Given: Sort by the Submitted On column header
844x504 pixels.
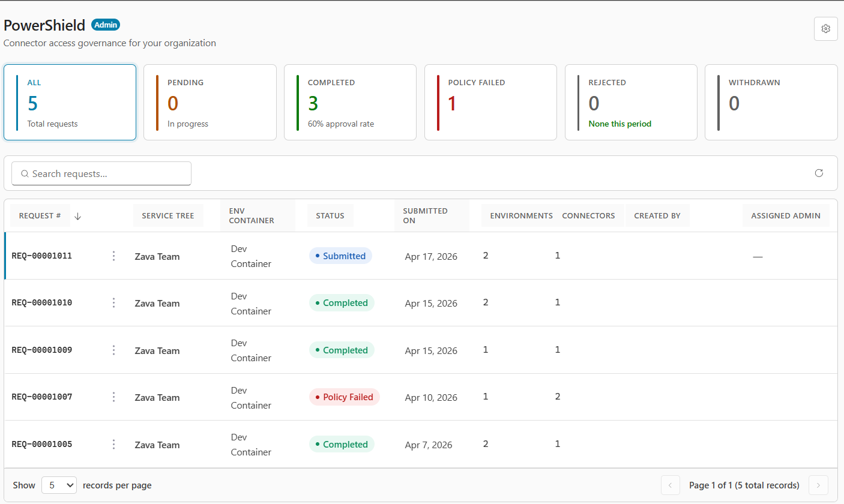Looking at the screenshot, I should click(x=432, y=215).
